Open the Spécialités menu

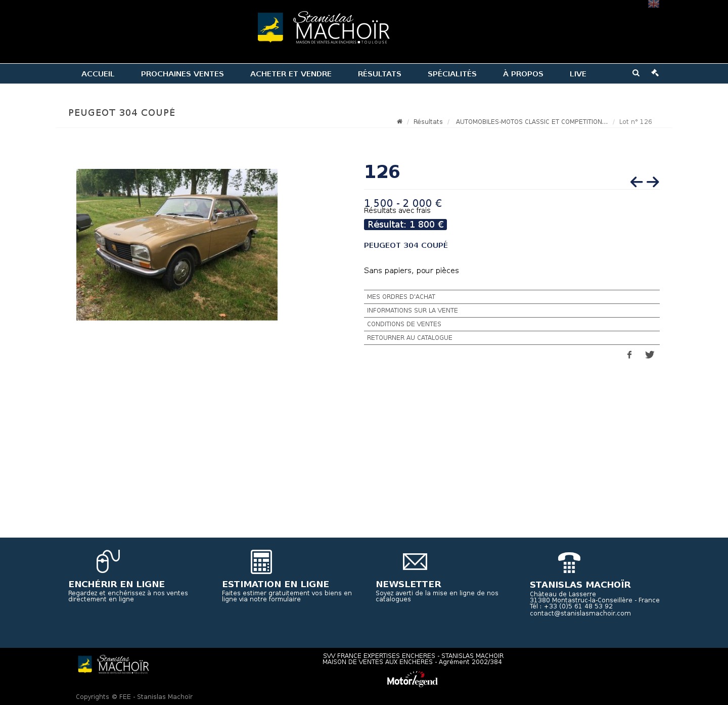(x=452, y=74)
